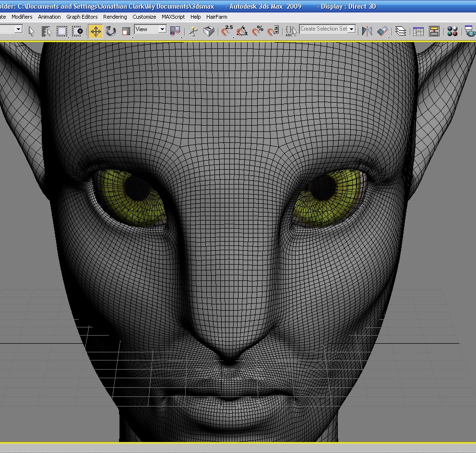Expand the selection filter dropdown arrow
Image resolution: width=476 pixels, height=453 pixels.
point(19,29)
